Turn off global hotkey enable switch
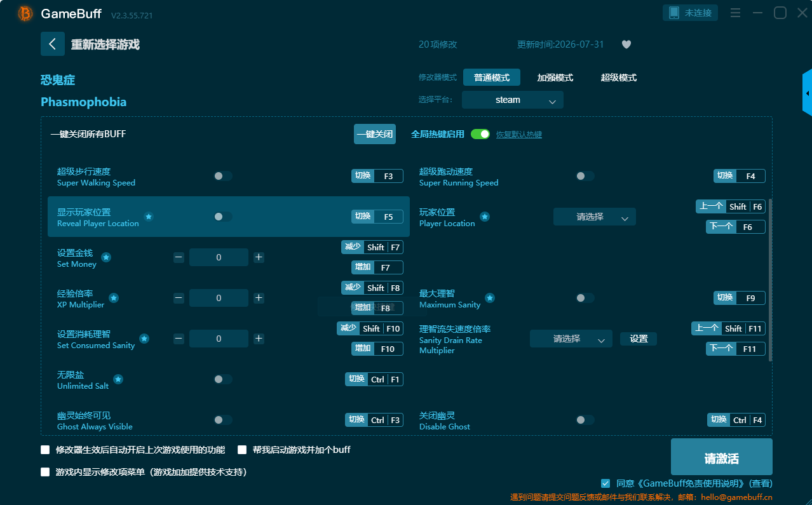Viewport: 812px width, 505px height. point(480,134)
